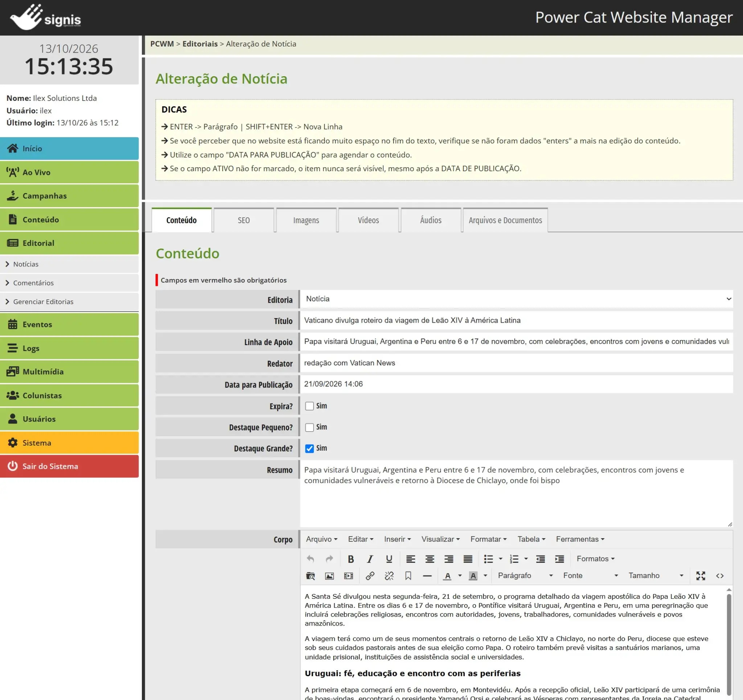Insert a hyperlink with link icon
This screenshot has height=700, width=743.
370,576
